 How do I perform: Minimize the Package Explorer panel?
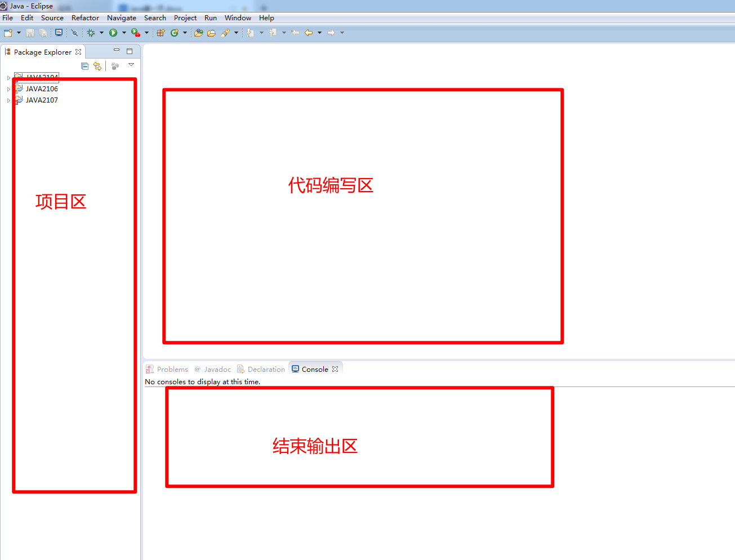pyautogui.click(x=117, y=51)
